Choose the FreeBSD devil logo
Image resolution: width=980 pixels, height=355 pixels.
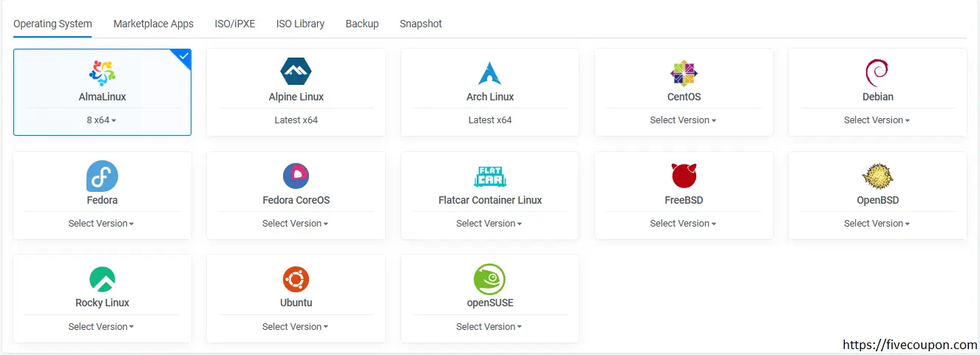684,176
